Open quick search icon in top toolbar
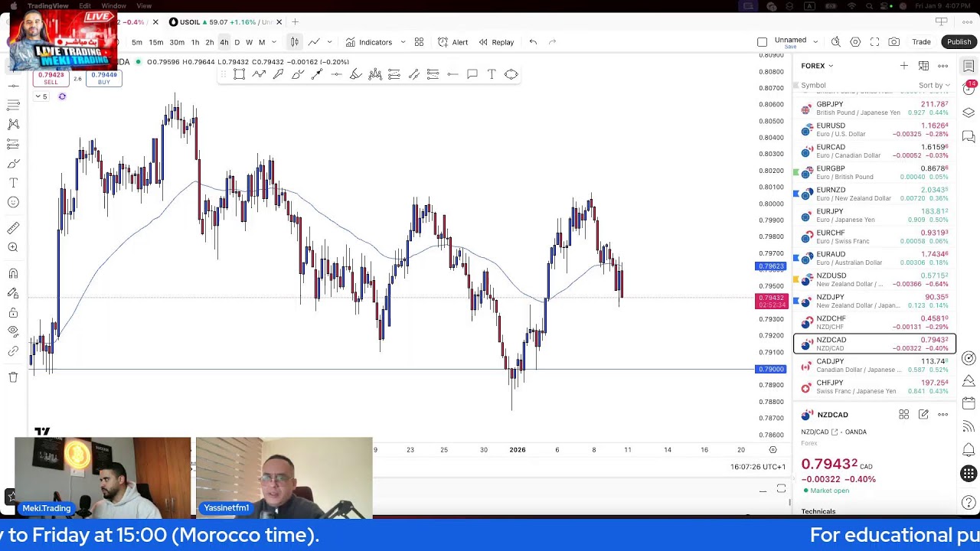Viewport: 980px width, 551px height. [x=835, y=42]
